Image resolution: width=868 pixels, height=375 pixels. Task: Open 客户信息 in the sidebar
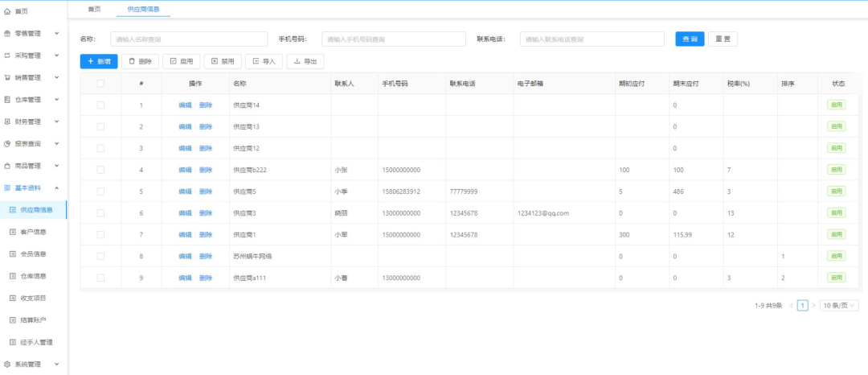pos(33,232)
